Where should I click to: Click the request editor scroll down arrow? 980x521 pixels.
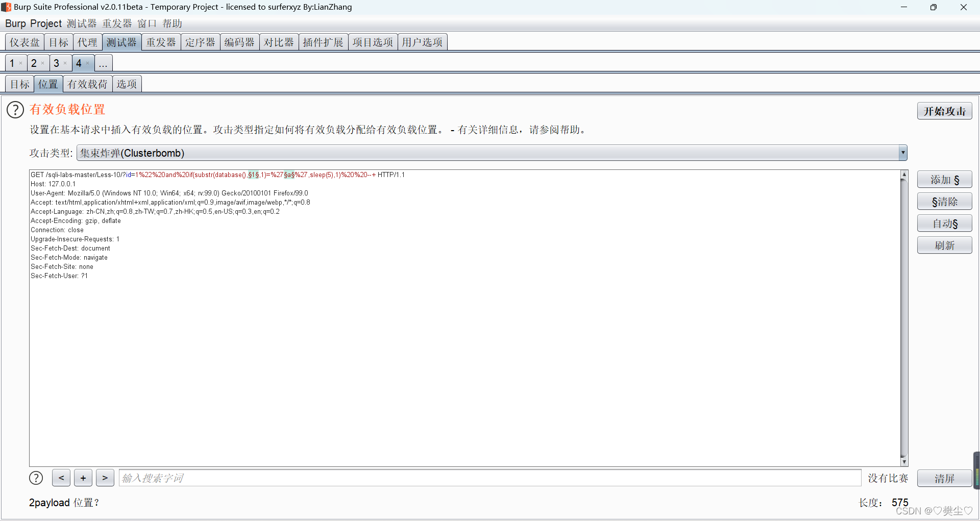pos(904,461)
